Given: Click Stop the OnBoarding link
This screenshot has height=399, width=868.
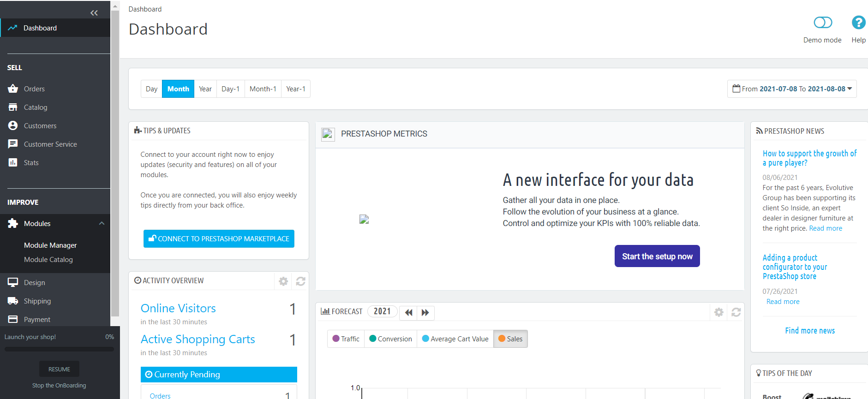Looking at the screenshot, I should point(59,385).
